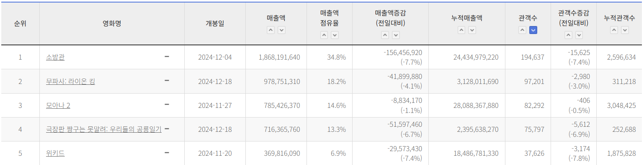The image size is (644, 165).
Task: Select 순위 column header
Action: pos(20,24)
